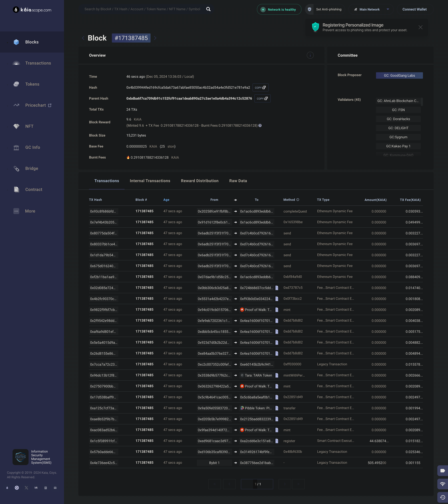This screenshot has height=504, width=448.
Task: Go to next page pagination button
Action: tap(285, 484)
